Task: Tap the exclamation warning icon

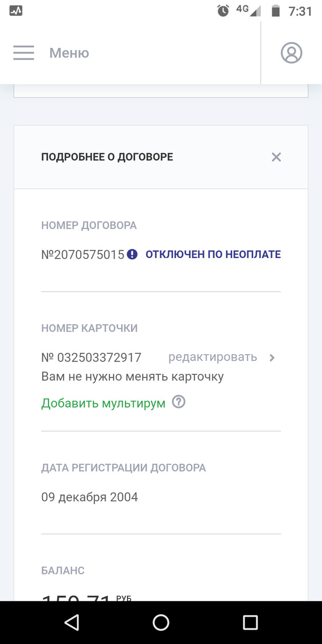Action: pyautogui.click(x=132, y=254)
